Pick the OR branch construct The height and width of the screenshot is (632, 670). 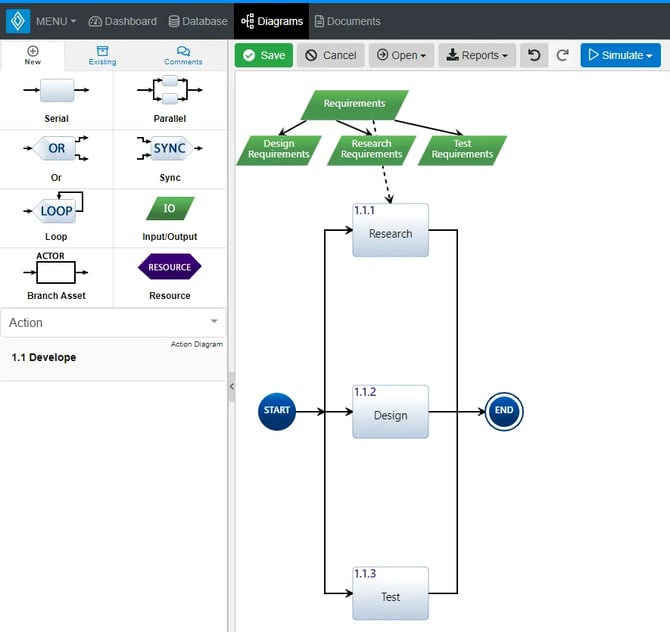[56, 150]
